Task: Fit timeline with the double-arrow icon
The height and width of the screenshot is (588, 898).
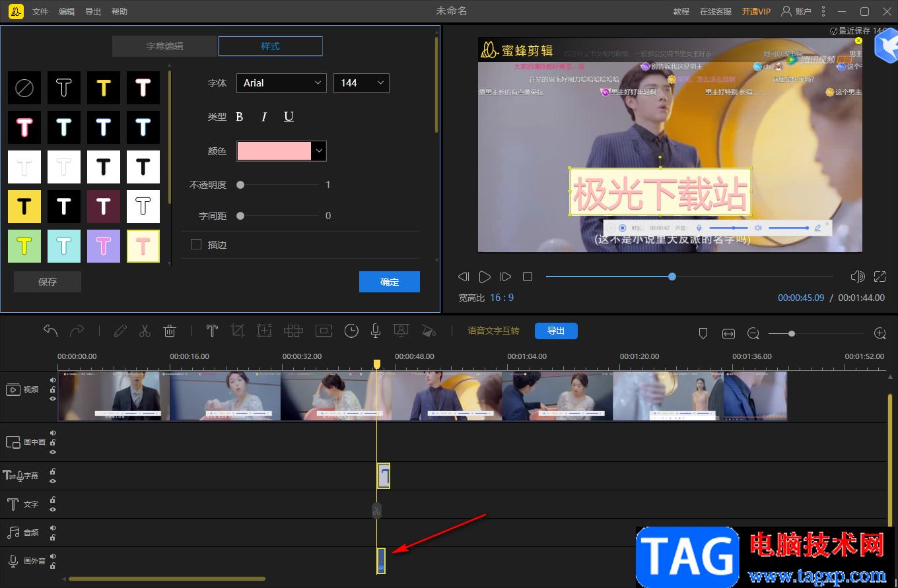Action: (728, 334)
